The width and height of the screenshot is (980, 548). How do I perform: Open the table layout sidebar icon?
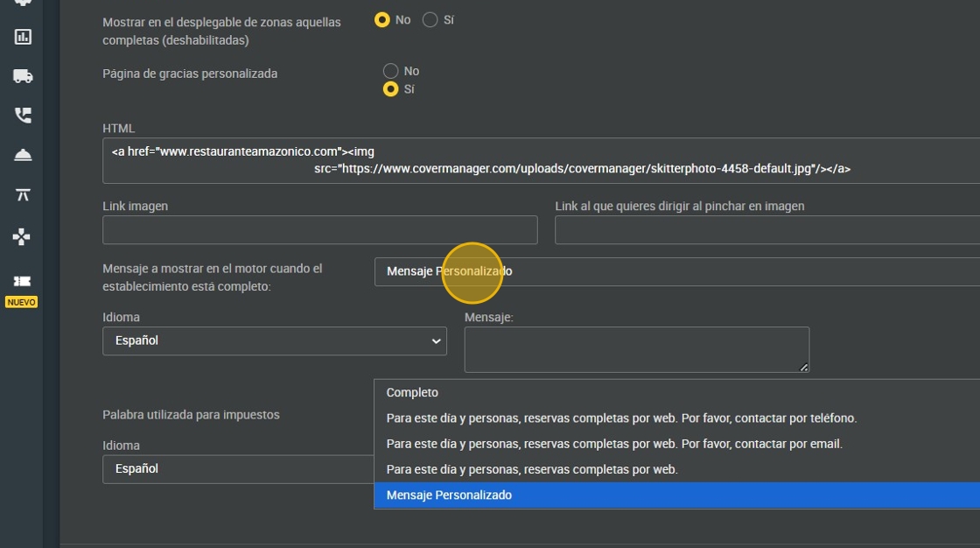pyautogui.click(x=23, y=195)
